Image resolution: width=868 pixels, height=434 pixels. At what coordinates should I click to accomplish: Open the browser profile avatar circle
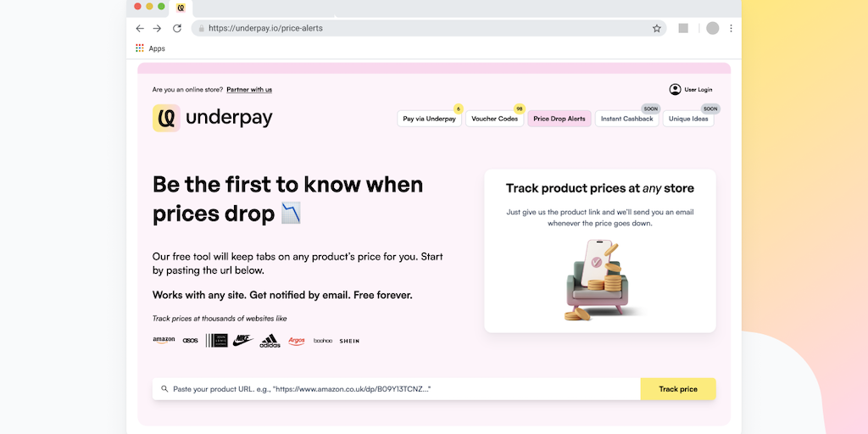point(712,28)
